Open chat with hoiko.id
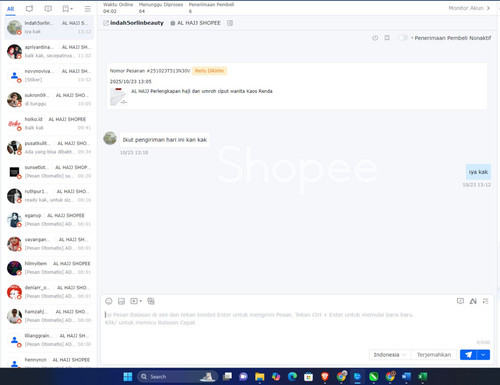 pos(49,123)
